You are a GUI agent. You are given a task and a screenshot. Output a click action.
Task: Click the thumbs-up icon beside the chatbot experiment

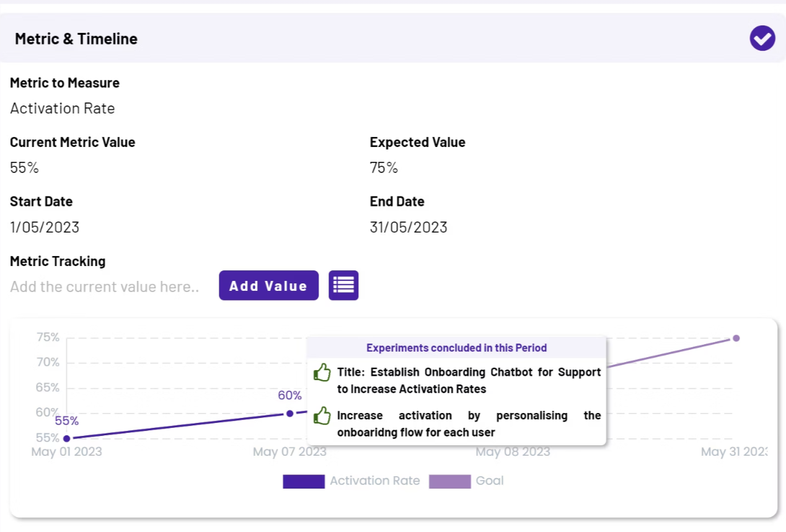[322, 372]
